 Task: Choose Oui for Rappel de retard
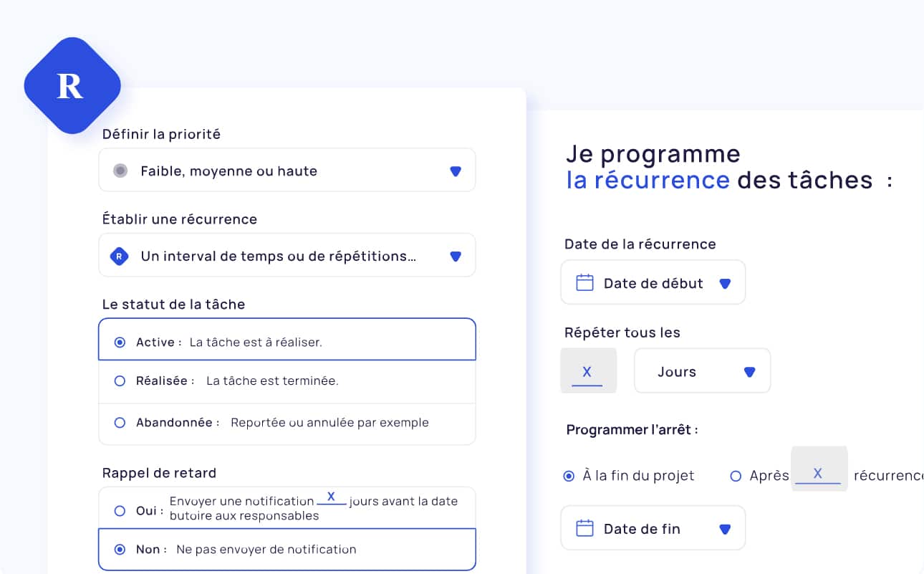coord(120,511)
